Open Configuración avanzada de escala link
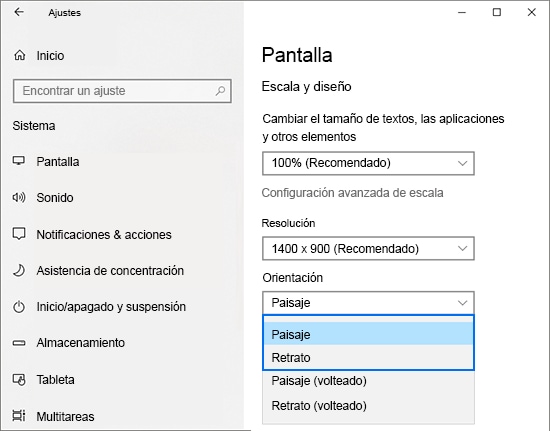 pyautogui.click(x=353, y=193)
